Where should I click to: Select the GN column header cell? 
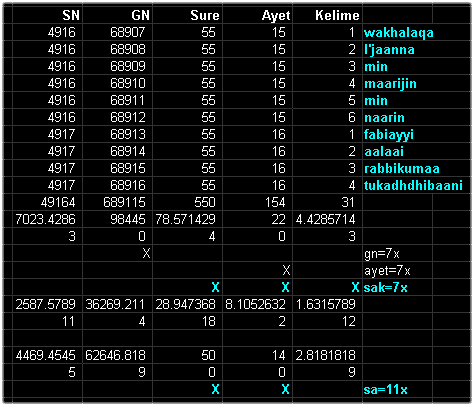point(118,15)
